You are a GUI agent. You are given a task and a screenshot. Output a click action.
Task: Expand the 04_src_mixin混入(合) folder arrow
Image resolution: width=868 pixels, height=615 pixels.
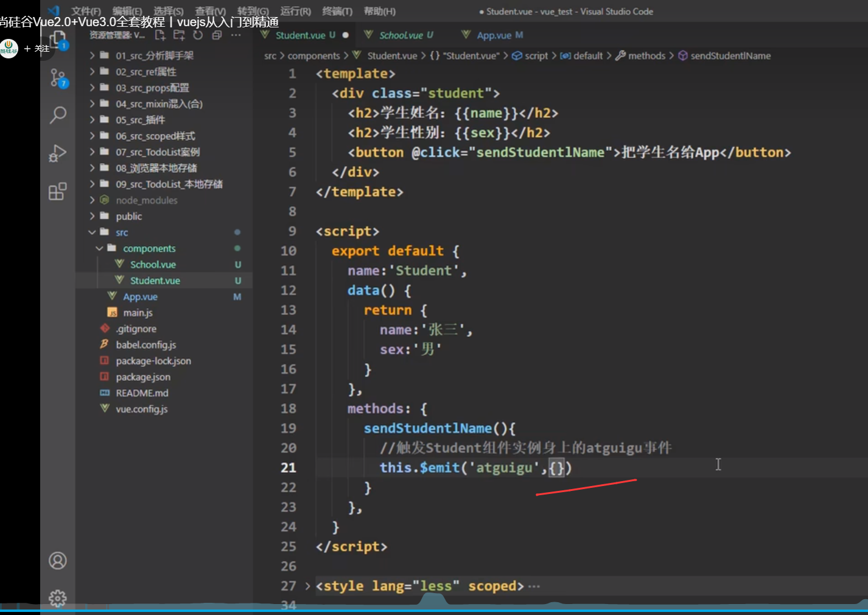pyautogui.click(x=93, y=104)
